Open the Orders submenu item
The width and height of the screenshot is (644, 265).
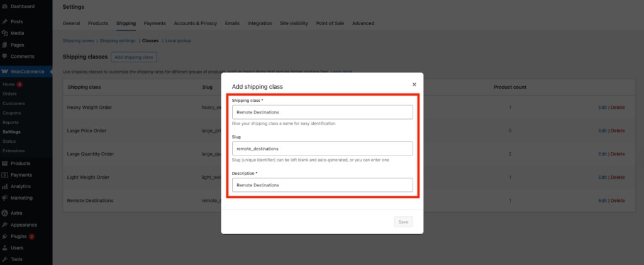9,94
